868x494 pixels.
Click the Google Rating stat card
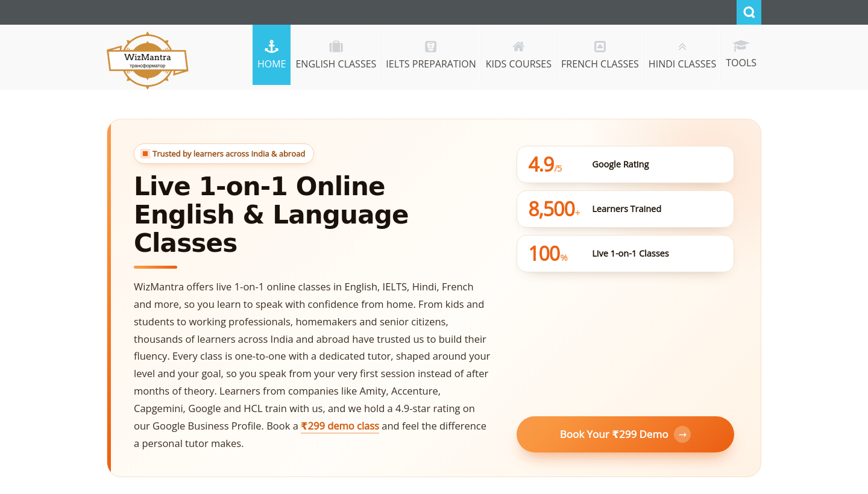(x=625, y=164)
